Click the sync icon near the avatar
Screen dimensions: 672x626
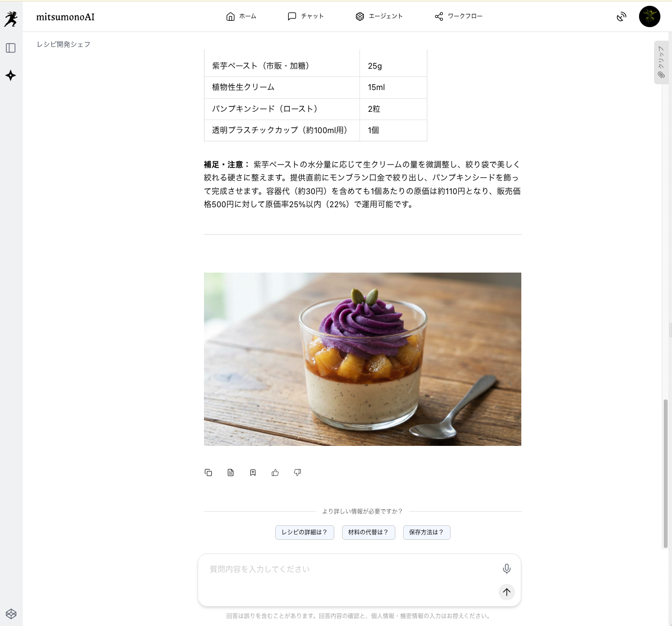click(x=622, y=17)
